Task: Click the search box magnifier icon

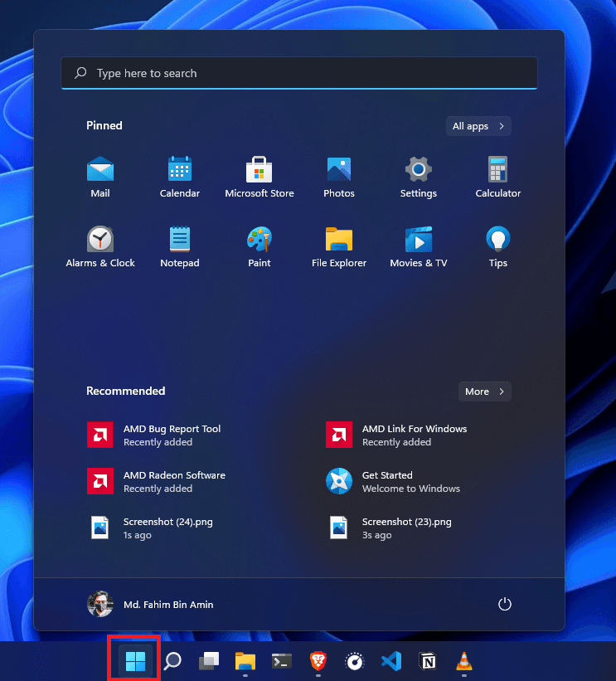Action: click(x=80, y=72)
